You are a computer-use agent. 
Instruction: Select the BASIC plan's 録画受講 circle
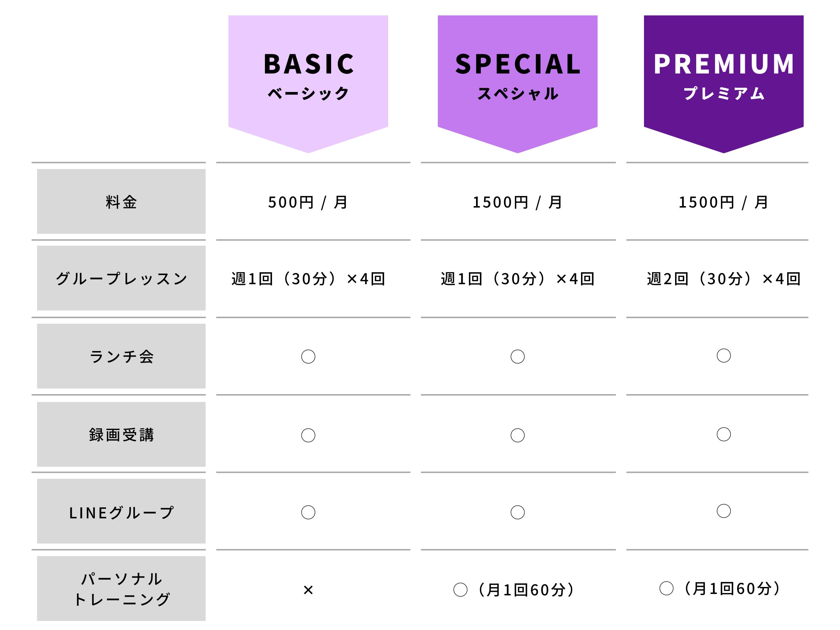[308, 435]
